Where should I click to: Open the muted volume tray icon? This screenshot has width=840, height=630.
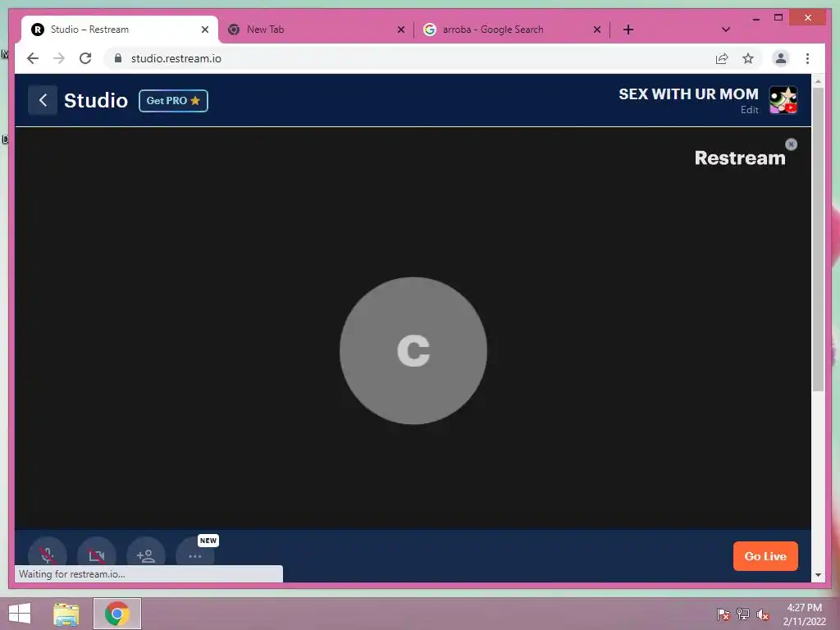[x=763, y=614]
